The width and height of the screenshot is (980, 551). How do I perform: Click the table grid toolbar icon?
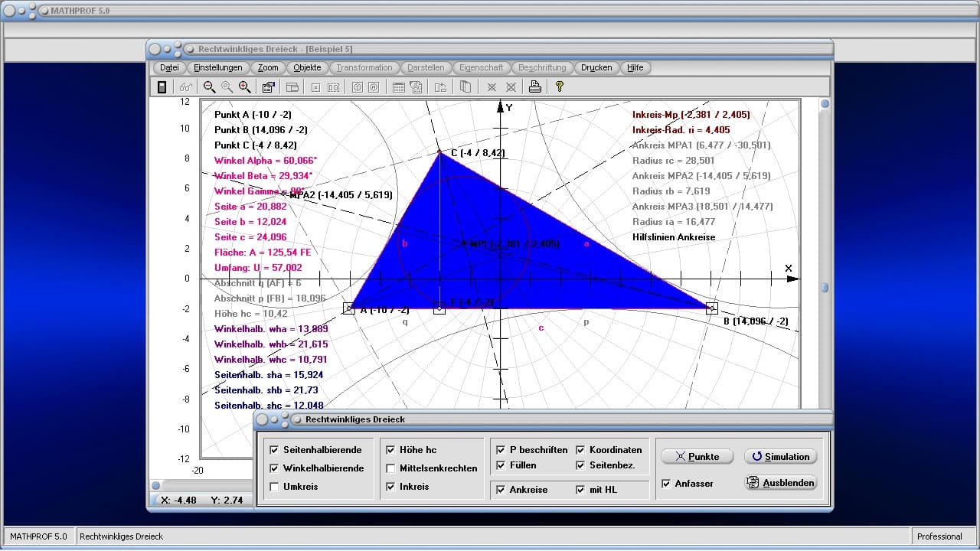pyautogui.click(x=399, y=87)
